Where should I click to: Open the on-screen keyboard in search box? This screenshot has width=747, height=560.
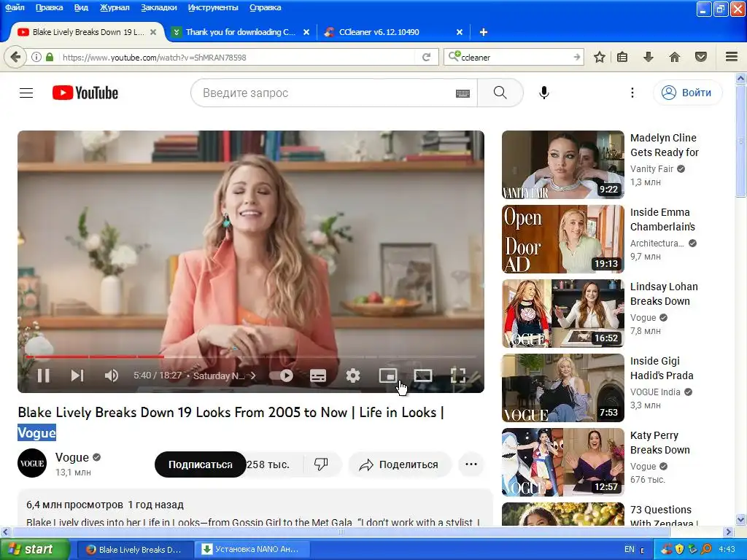coord(462,93)
